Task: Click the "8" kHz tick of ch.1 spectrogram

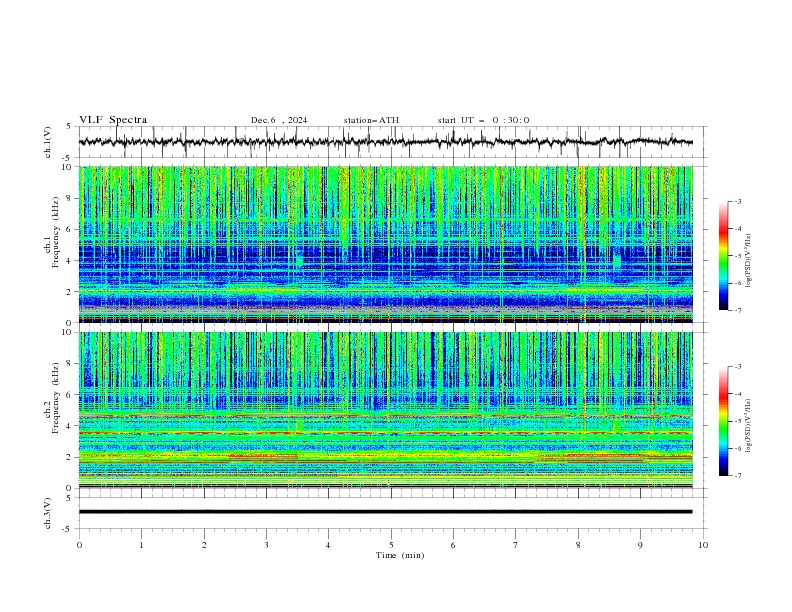Action: point(71,198)
